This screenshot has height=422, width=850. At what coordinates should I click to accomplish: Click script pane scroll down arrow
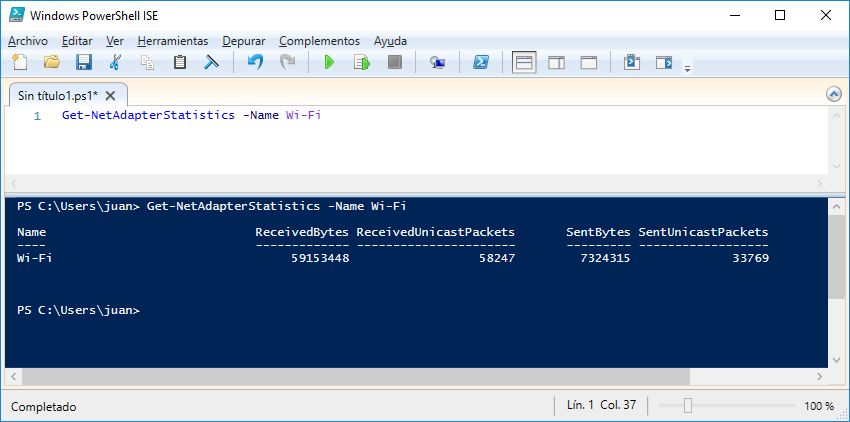coord(836,167)
